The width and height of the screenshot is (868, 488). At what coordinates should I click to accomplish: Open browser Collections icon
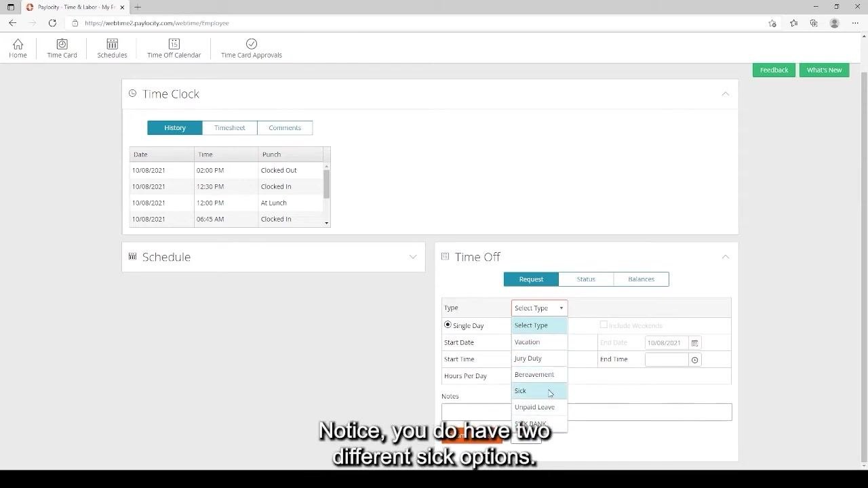814,23
